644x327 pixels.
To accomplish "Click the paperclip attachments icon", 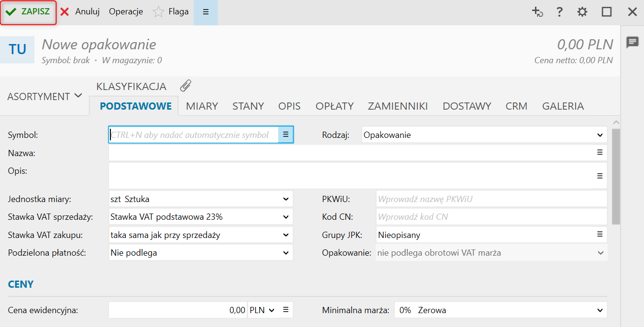I will point(186,86).
